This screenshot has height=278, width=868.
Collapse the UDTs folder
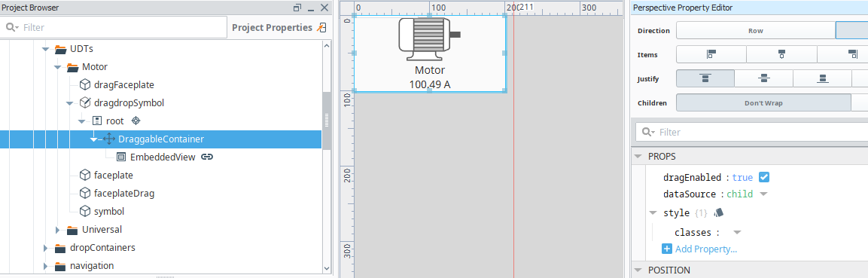tap(45, 49)
